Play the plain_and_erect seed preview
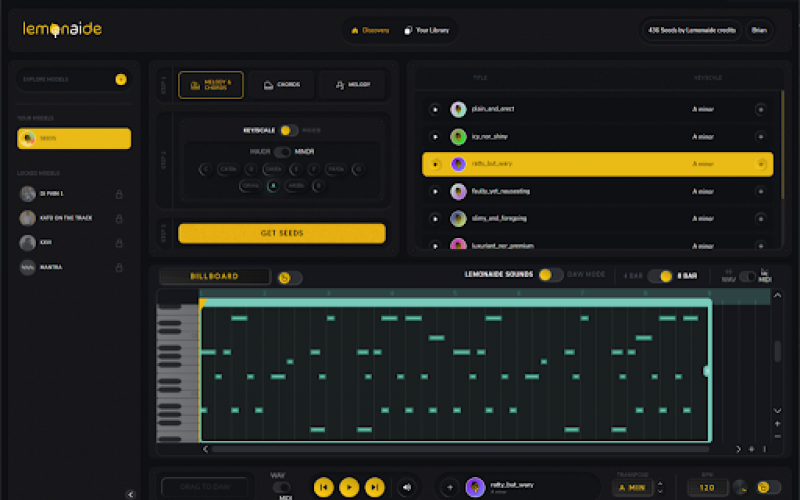Screen dimensions: 800x500 (435, 109)
